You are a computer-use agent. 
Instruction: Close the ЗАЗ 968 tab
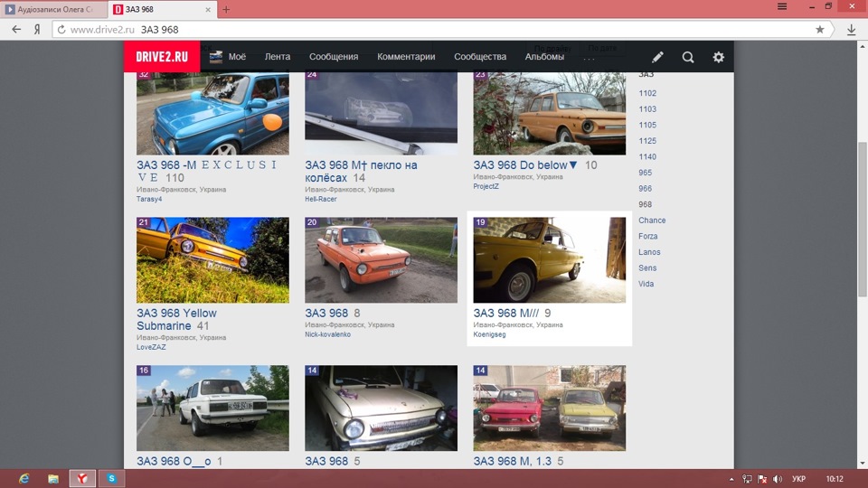point(208,9)
